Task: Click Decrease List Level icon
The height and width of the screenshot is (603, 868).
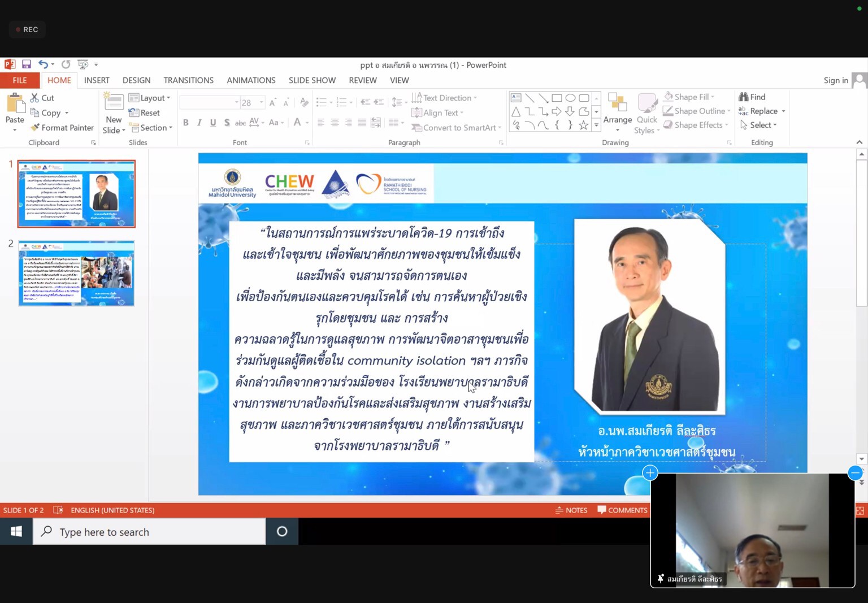Action: point(366,102)
